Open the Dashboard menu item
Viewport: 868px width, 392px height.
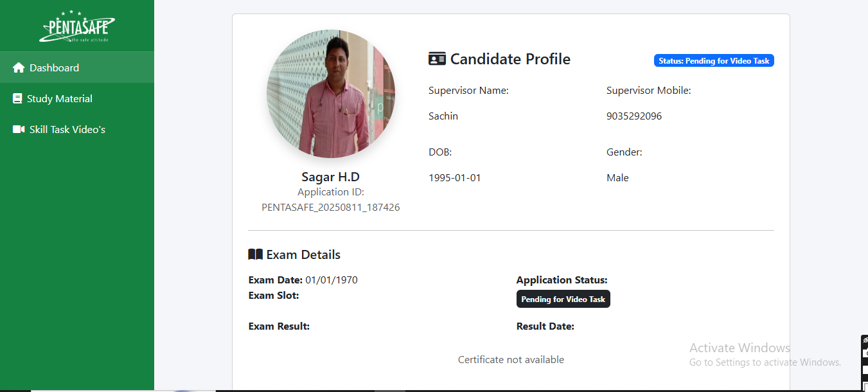(54, 67)
